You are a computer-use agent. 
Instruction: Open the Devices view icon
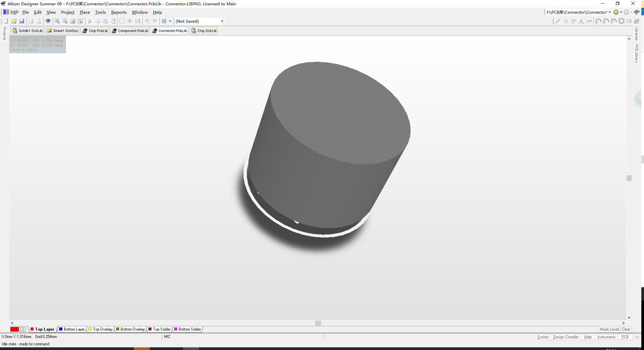(48, 21)
